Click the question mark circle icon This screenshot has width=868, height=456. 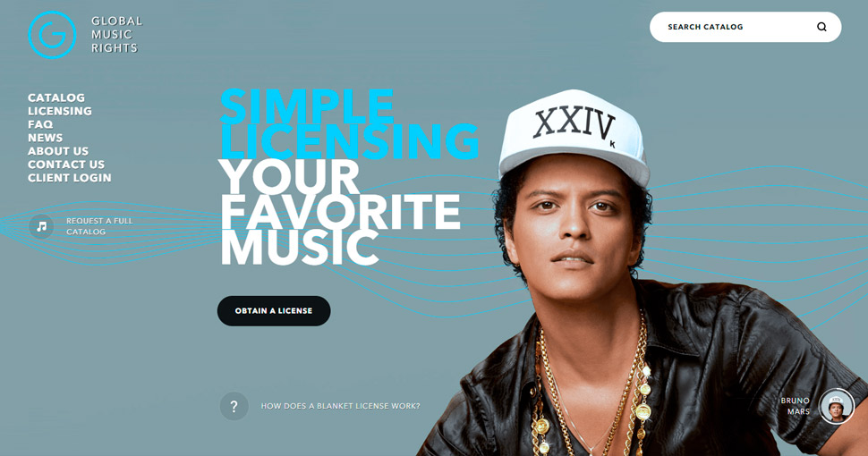coord(234,406)
